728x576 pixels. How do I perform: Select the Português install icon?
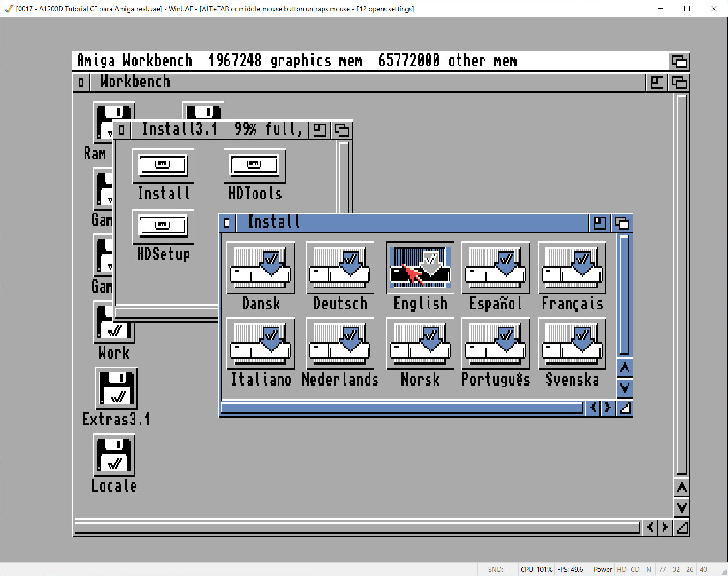pyautogui.click(x=495, y=344)
